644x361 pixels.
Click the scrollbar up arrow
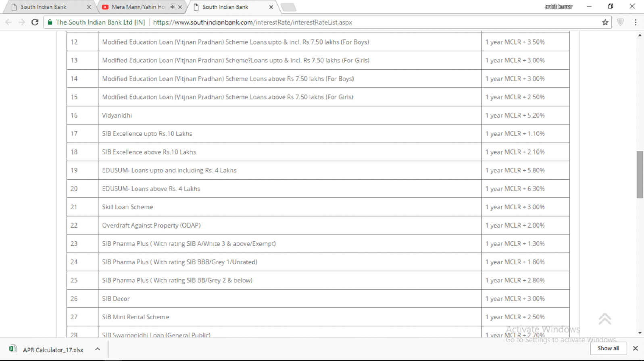[x=640, y=35]
